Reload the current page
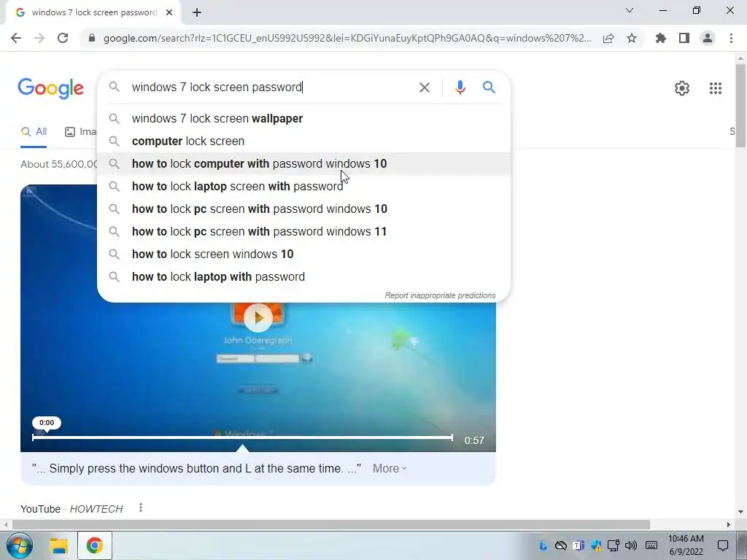 (63, 38)
